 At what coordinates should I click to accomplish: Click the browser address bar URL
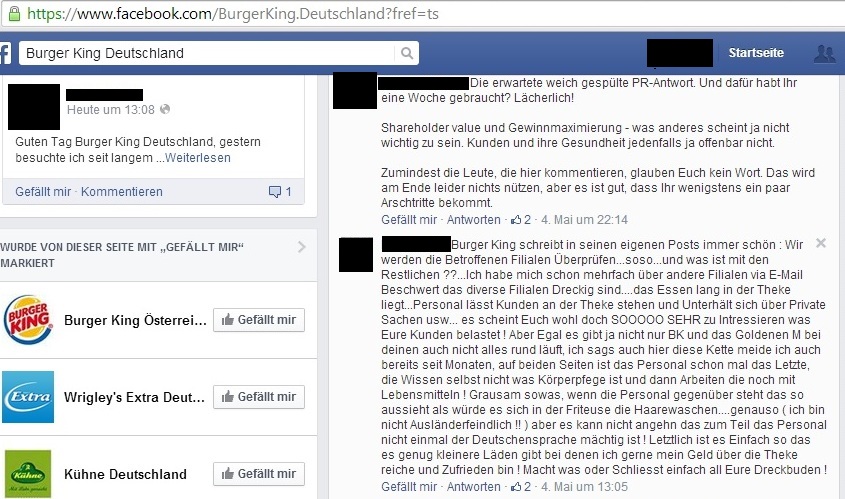pyautogui.click(x=233, y=13)
